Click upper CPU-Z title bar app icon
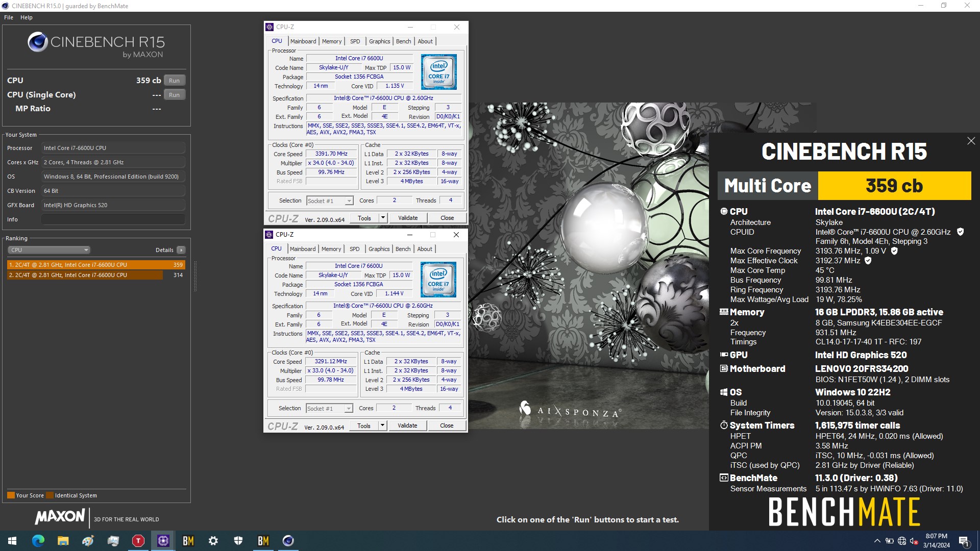 click(x=269, y=27)
